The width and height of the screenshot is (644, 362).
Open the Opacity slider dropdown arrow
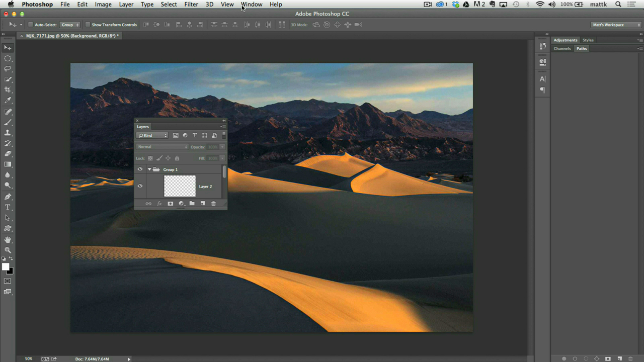click(222, 147)
